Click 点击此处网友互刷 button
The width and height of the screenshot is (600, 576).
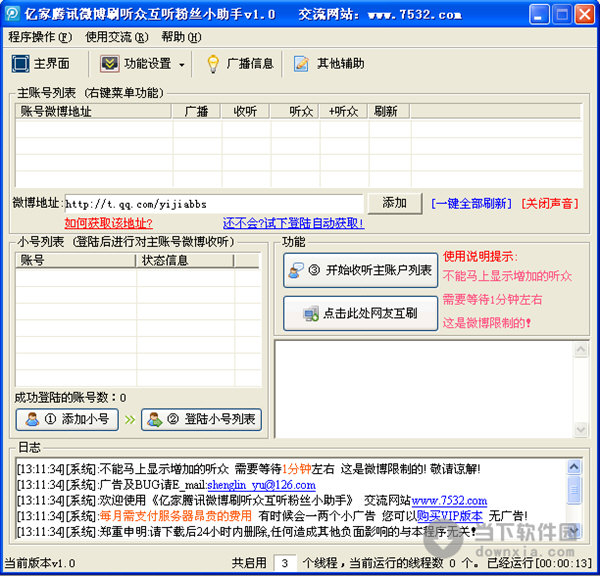click(360, 313)
